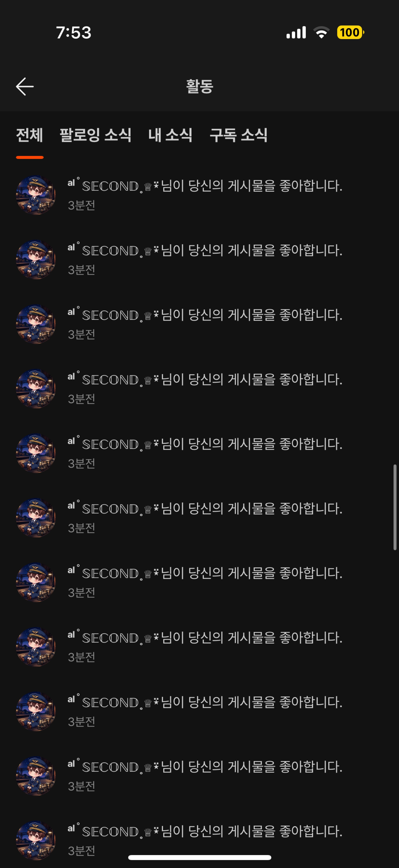Tap the third notification's profile picture
The width and height of the screenshot is (399, 868).
click(36, 324)
